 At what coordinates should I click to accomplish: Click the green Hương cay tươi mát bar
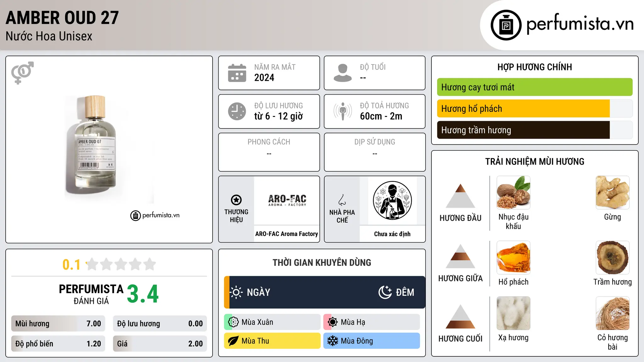tap(535, 87)
